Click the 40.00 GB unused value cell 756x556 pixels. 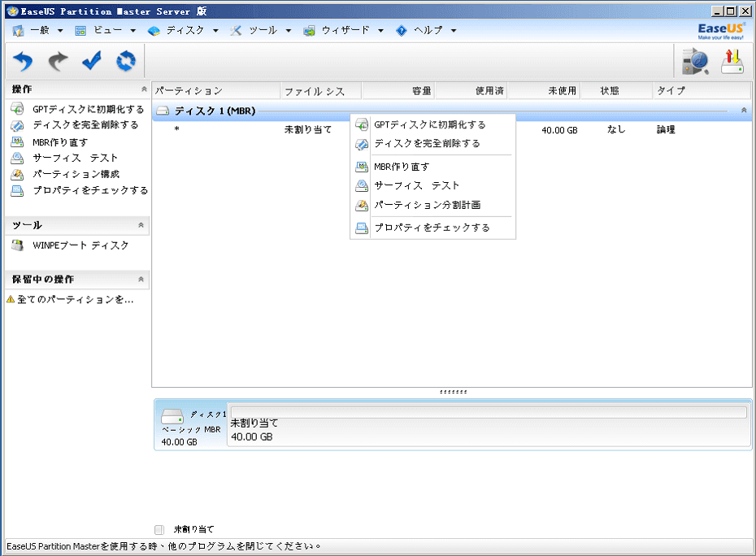click(x=559, y=130)
